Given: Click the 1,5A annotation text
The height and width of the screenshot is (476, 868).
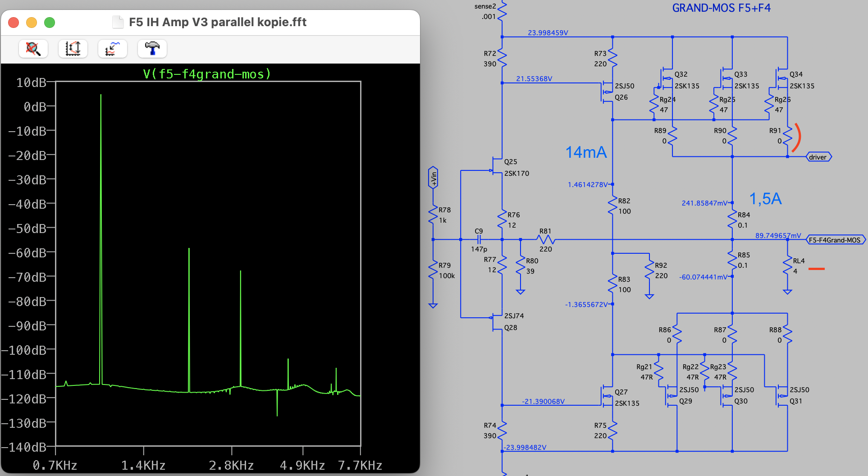Looking at the screenshot, I should (765, 199).
